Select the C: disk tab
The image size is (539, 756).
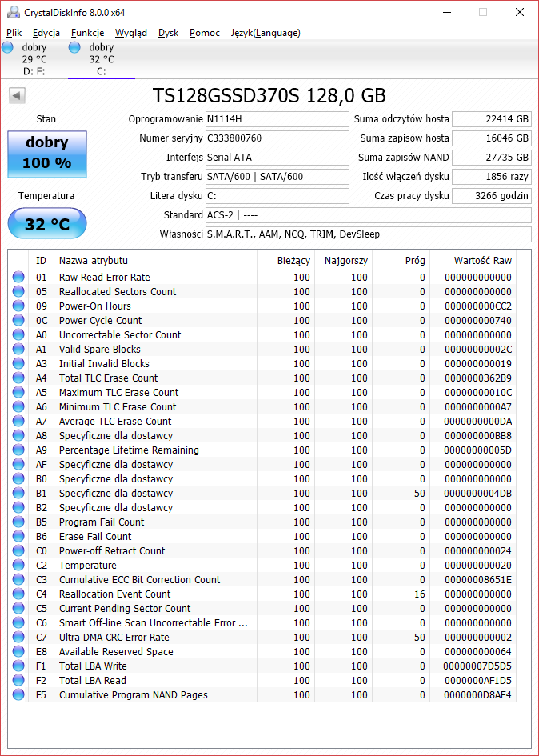[x=102, y=59]
